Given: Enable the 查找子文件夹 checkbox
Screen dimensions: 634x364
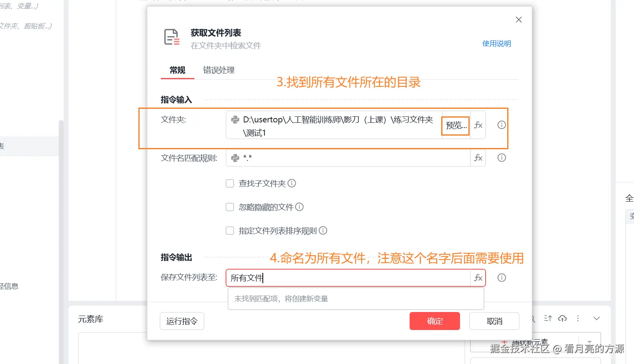Looking at the screenshot, I should [230, 184].
